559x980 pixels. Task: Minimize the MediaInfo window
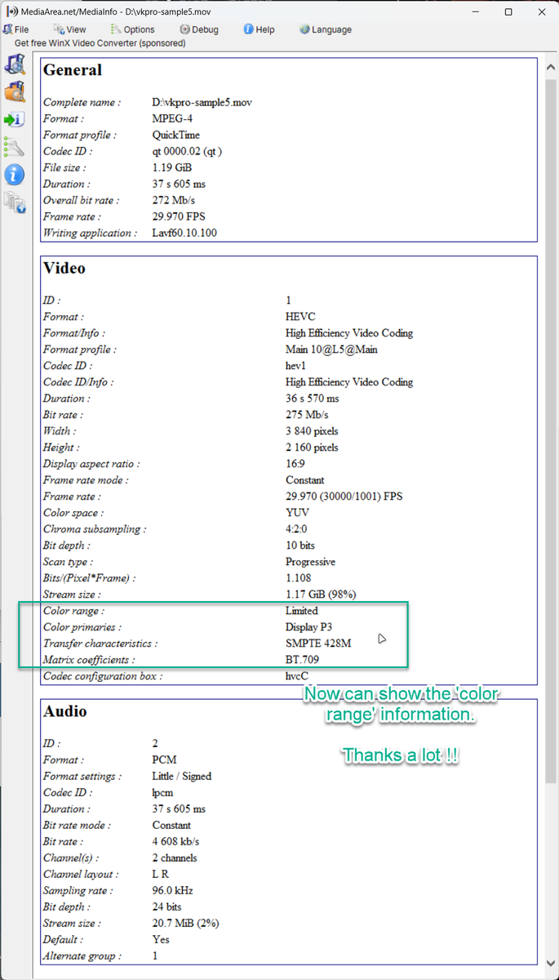(x=471, y=13)
